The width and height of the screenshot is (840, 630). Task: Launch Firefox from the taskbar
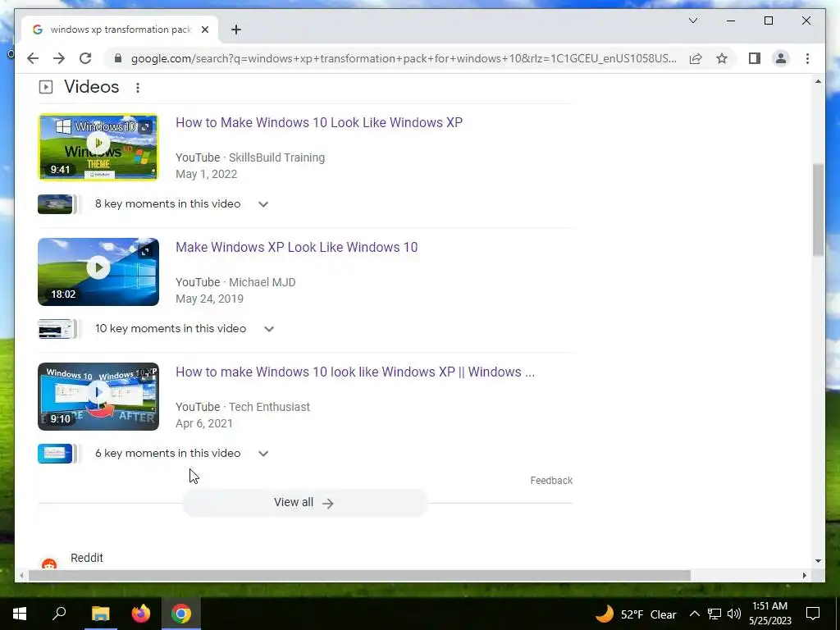click(x=141, y=614)
